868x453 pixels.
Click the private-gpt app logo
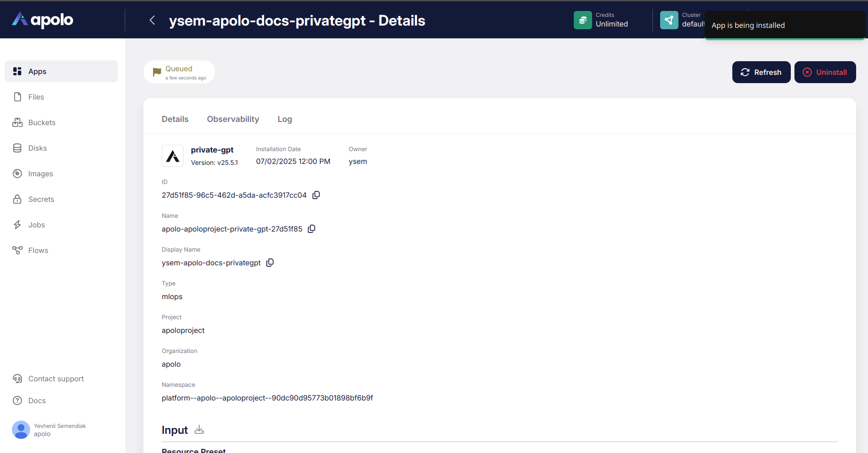[173, 156]
